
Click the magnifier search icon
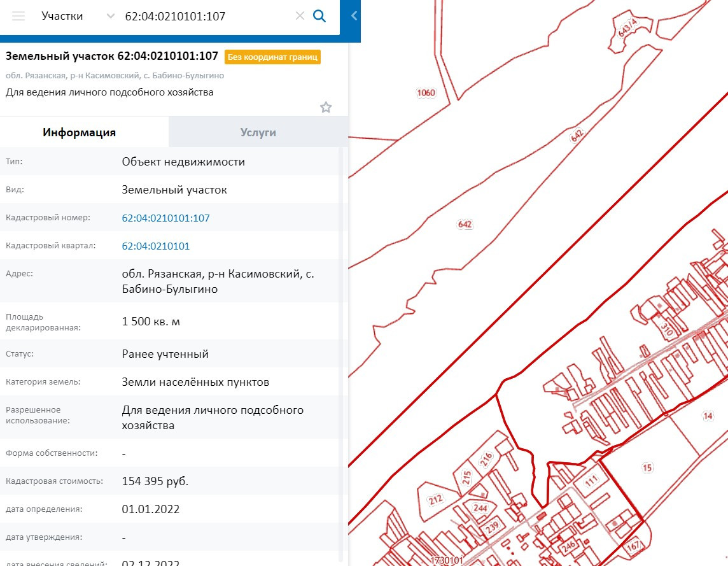click(x=319, y=17)
